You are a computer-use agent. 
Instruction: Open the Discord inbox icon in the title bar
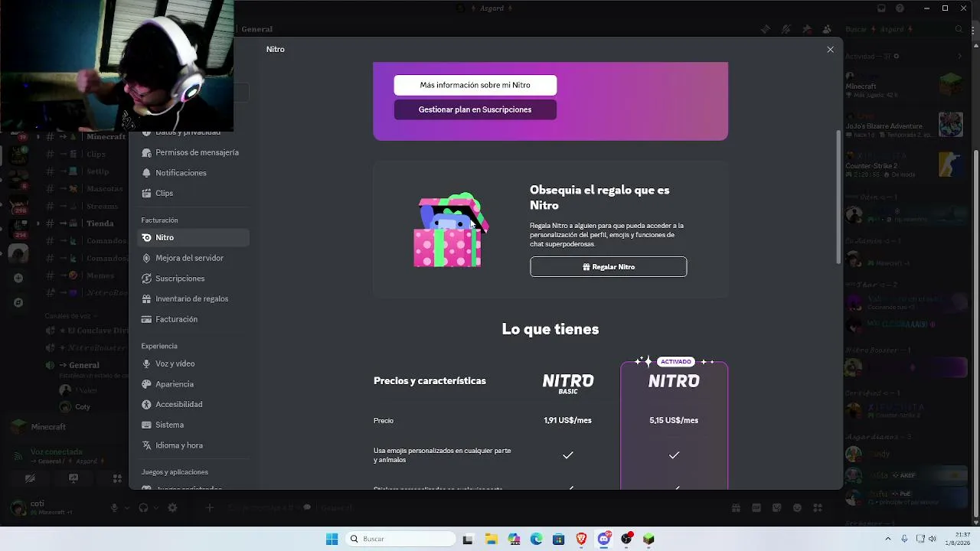(881, 8)
